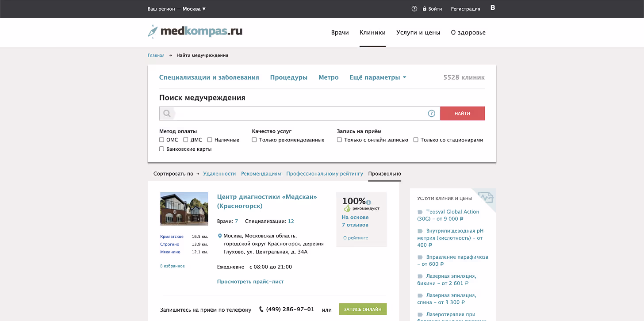
Task: Open Центр диагностики «Медскан» clinic title
Action: click(x=267, y=201)
